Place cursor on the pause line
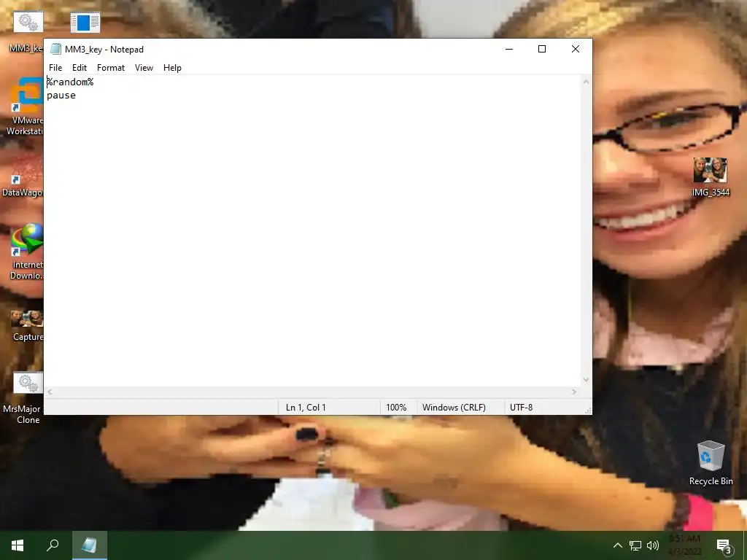Viewport: 747px width, 560px height. [61, 96]
